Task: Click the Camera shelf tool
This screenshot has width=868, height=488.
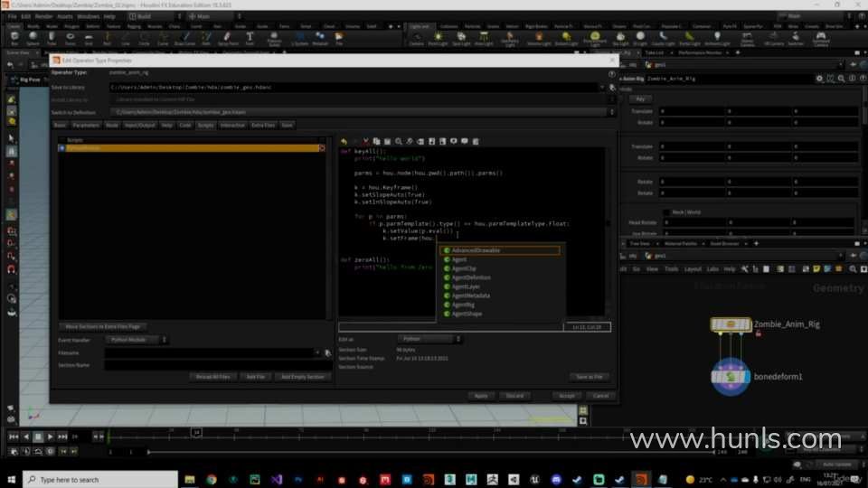Action: click(x=417, y=38)
